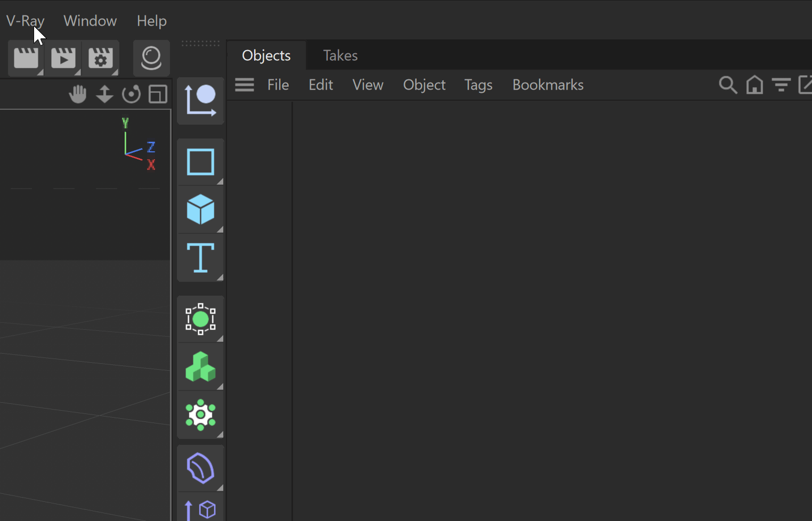The image size is (812, 521).
Task: Toggle viewport layout maximize icon
Action: (158, 94)
